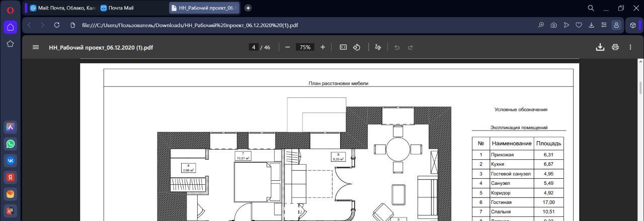This screenshot has height=221, width=644.
Task: Open WhatsApp in the Opera sidebar
Action: point(10,144)
